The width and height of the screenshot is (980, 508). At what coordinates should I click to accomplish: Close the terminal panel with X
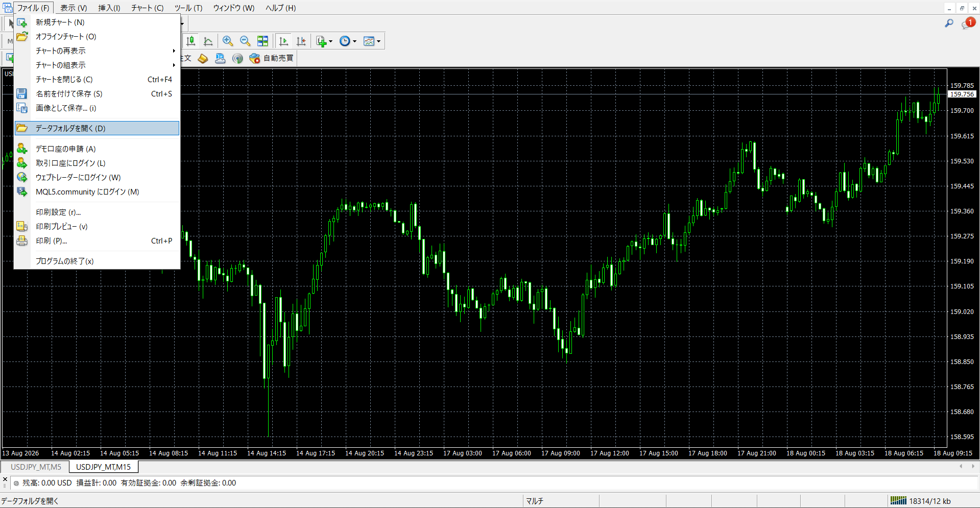tap(5, 479)
